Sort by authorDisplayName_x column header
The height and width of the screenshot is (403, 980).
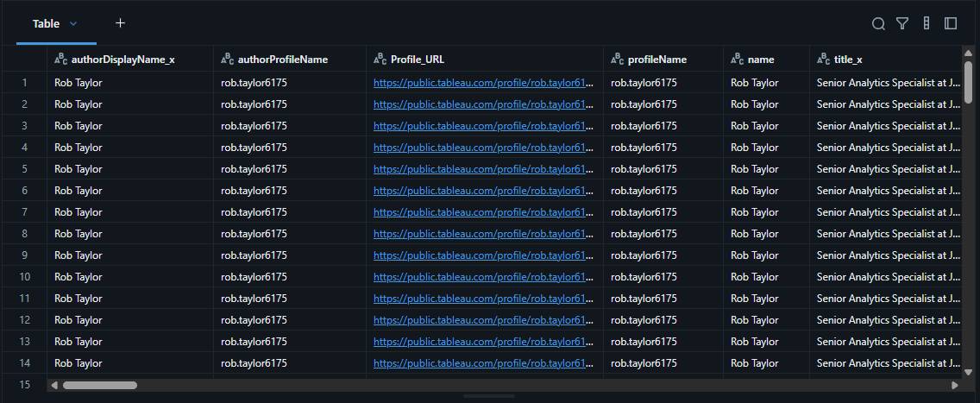130,60
